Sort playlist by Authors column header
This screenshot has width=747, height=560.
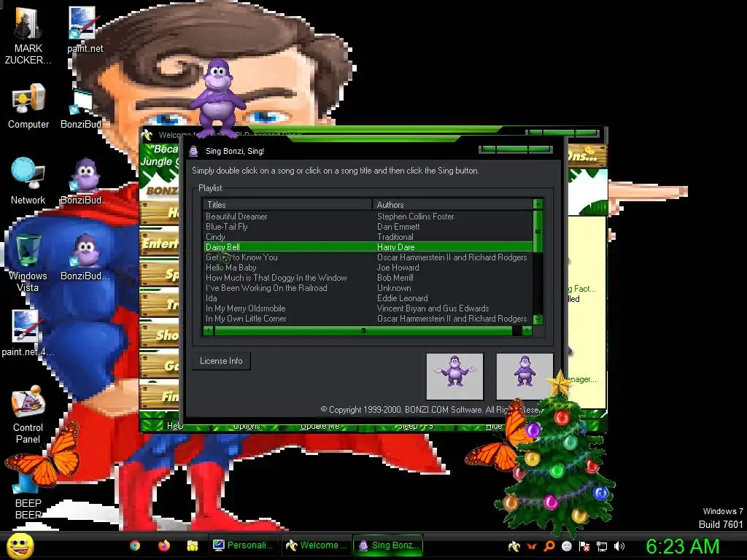tap(452, 204)
